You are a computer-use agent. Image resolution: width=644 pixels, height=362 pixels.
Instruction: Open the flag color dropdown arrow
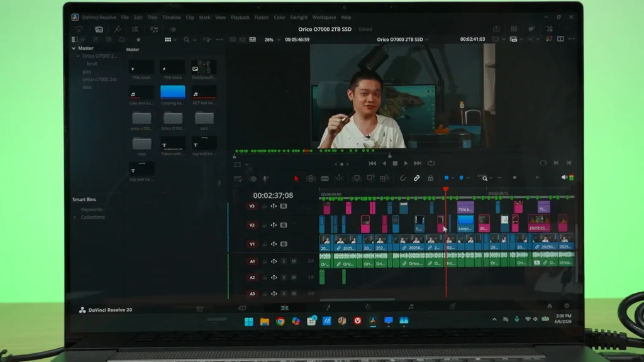click(x=453, y=178)
